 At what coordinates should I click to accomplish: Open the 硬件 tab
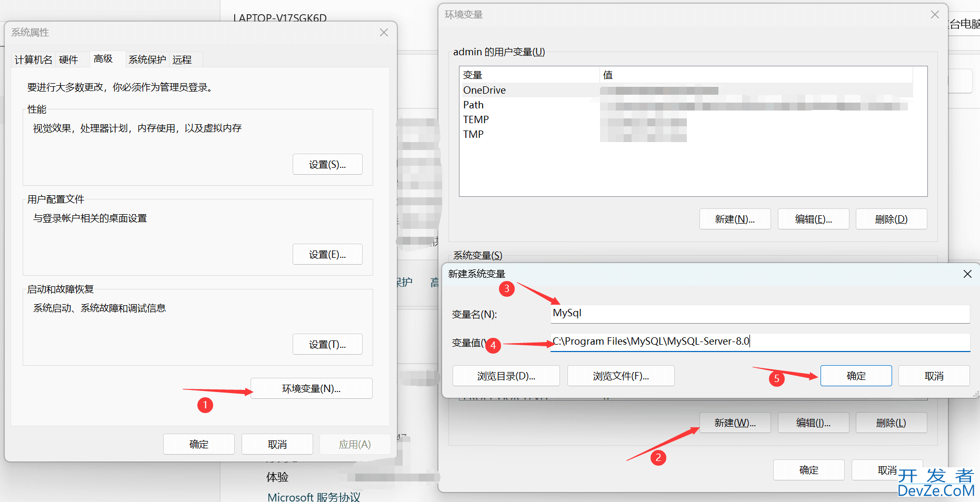point(68,59)
